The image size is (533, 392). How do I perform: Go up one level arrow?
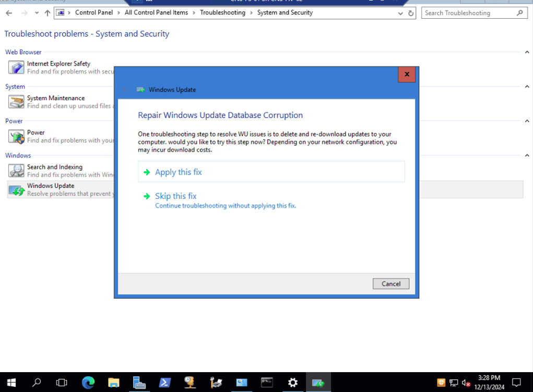[x=48, y=13]
